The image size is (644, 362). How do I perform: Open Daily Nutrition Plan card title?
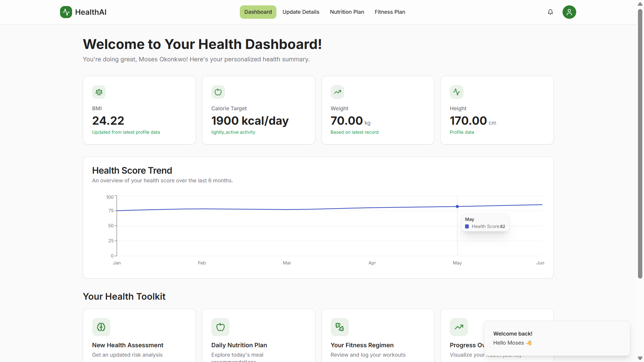[239, 345]
